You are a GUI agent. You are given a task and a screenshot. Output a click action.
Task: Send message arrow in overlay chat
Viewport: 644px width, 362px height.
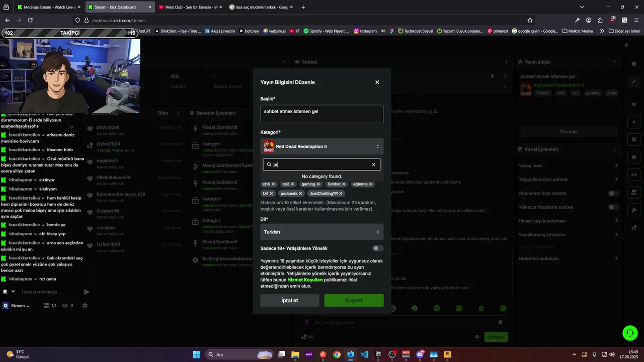tap(87, 292)
